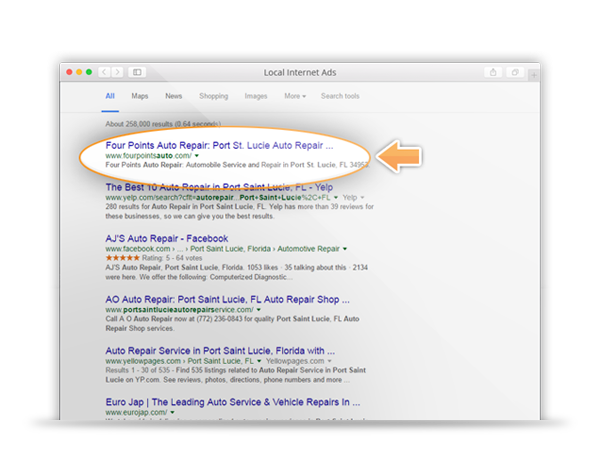Expand arrow next to portsaintlucieautorepairservice.com URL
The width and height of the screenshot is (600, 468).
point(258,310)
